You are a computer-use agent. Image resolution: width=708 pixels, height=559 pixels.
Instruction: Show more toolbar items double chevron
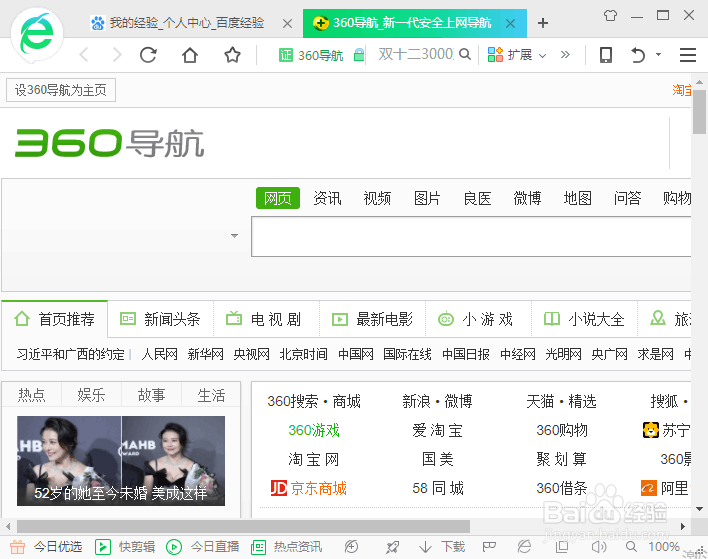coord(565,55)
